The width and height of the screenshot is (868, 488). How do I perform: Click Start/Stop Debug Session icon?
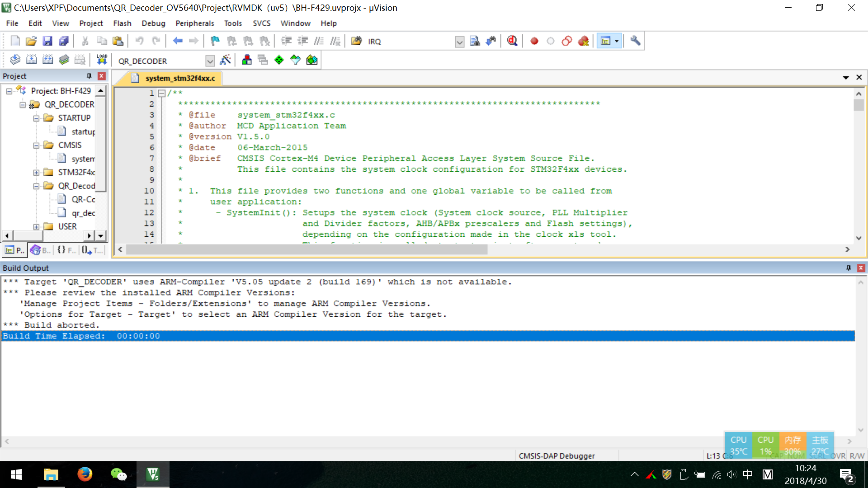click(x=512, y=41)
